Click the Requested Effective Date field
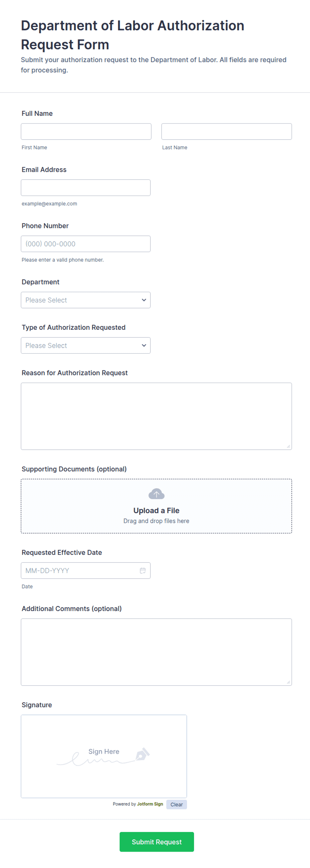The image size is (310, 868). click(x=86, y=571)
